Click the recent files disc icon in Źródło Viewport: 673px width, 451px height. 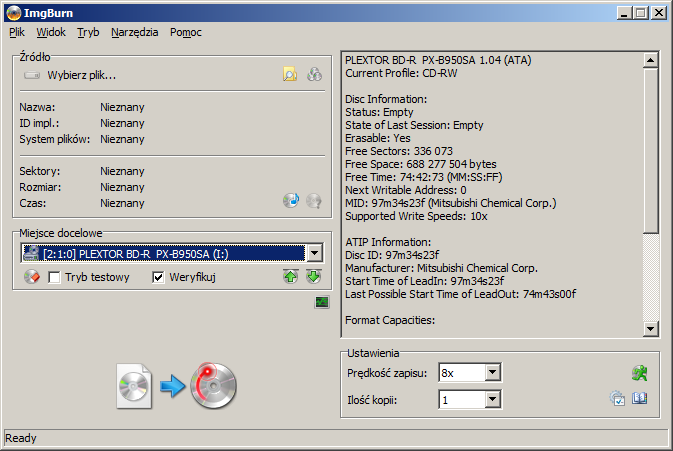tap(314, 75)
